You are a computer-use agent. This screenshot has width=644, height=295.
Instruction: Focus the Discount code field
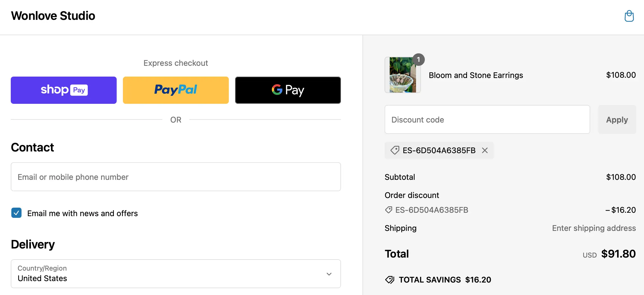coord(487,120)
